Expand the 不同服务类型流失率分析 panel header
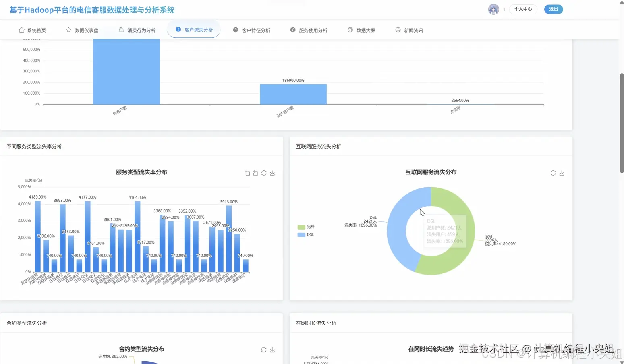 [34, 146]
